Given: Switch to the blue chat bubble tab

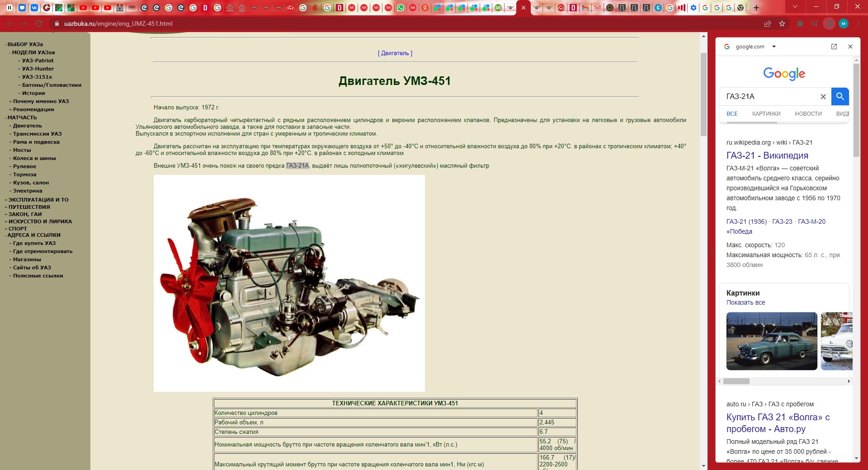Looking at the screenshot, I should [x=22, y=8].
